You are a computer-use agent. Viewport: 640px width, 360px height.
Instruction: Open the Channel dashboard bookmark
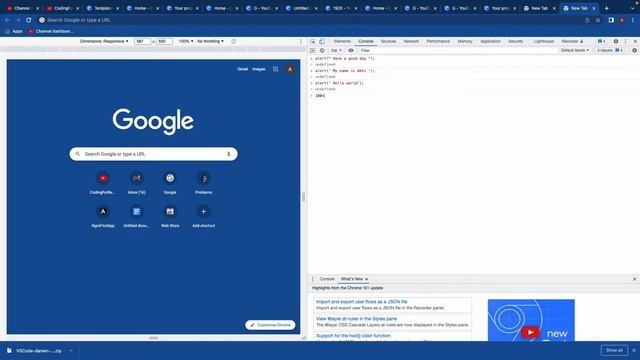51,31
